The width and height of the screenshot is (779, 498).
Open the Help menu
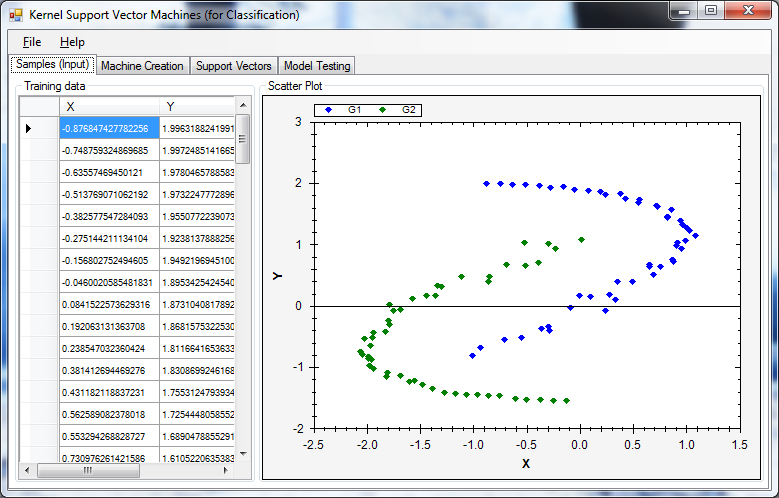pyautogui.click(x=72, y=42)
